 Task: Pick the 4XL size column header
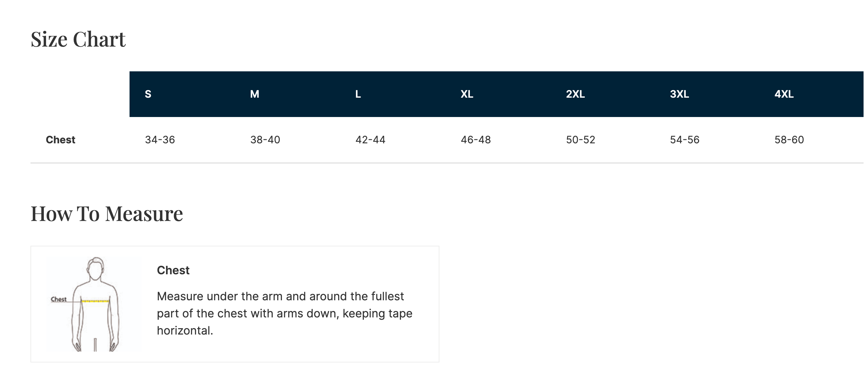(784, 94)
